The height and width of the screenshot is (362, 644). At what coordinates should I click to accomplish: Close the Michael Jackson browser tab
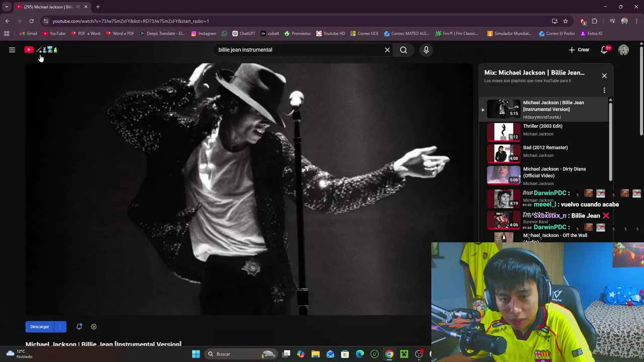click(86, 7)
